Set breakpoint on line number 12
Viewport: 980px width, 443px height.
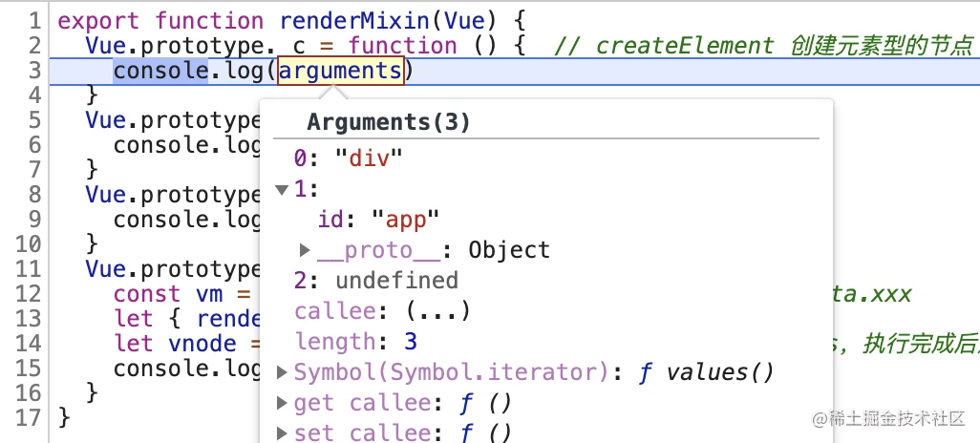click(x=28, y=294)
